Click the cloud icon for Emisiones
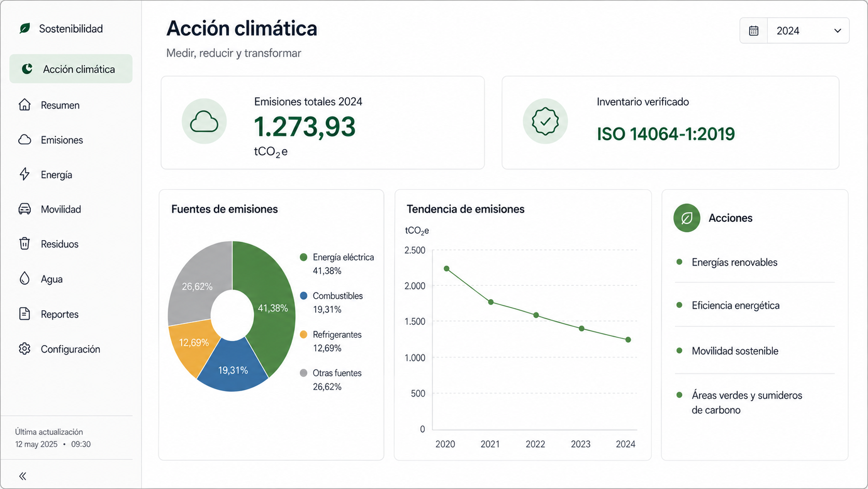Screen dimensions: 868x489 point(24,140)
